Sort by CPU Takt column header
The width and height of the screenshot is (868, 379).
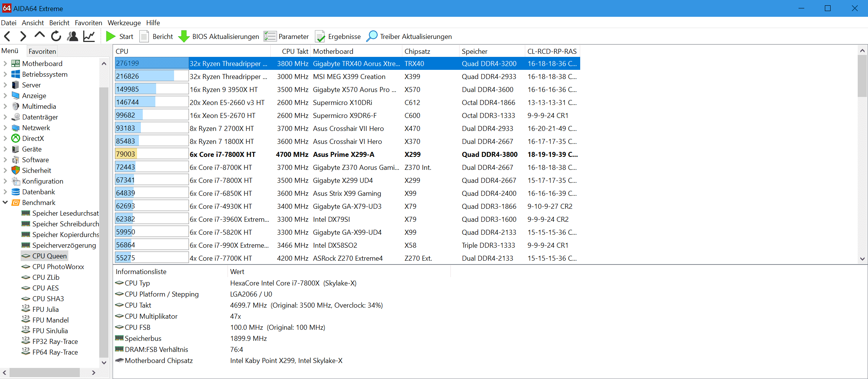click(291, 51)
